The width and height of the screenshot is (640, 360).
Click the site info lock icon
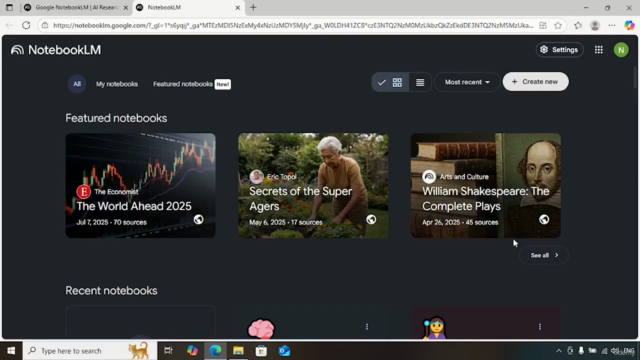(x=45, y=25)
